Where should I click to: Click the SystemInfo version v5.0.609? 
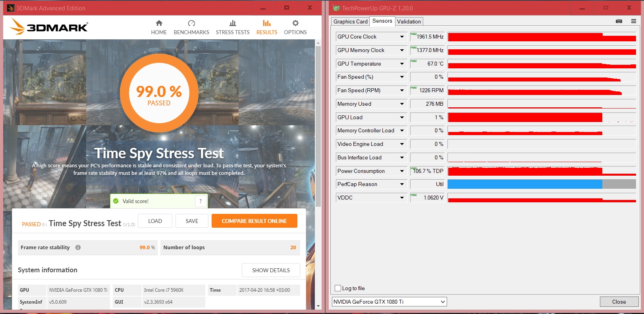pos(58,302)
